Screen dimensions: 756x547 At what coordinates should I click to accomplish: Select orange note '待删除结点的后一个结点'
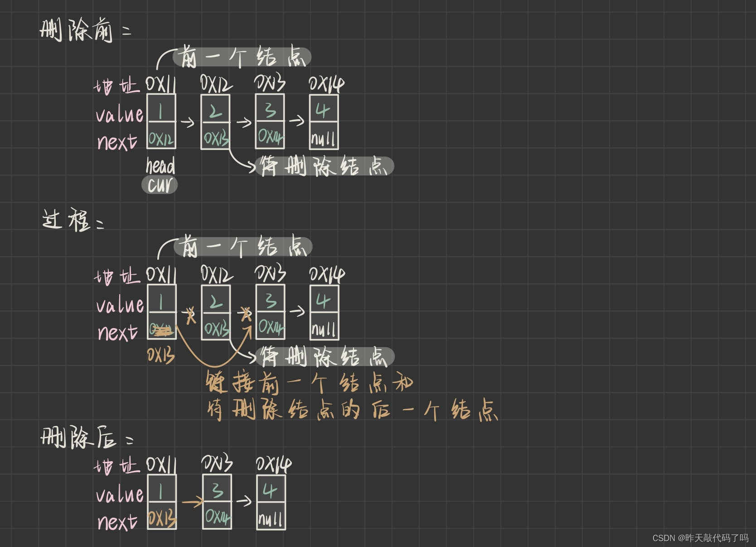tap(353, 410)
